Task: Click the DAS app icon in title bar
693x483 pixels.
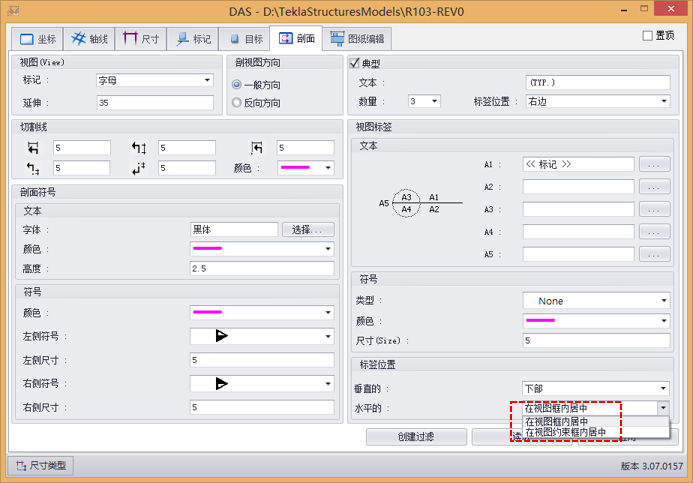Action: 13,10
